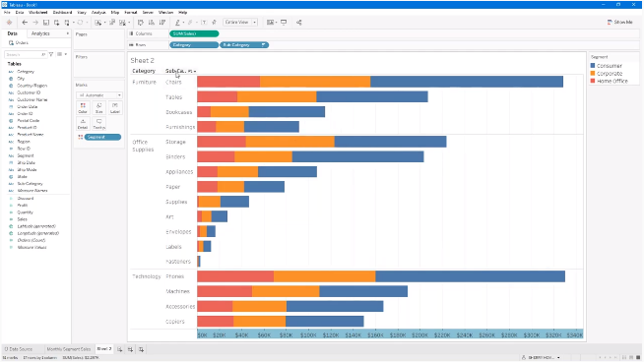
Task: Click the Orders data source icon
Action: [11, 42]
